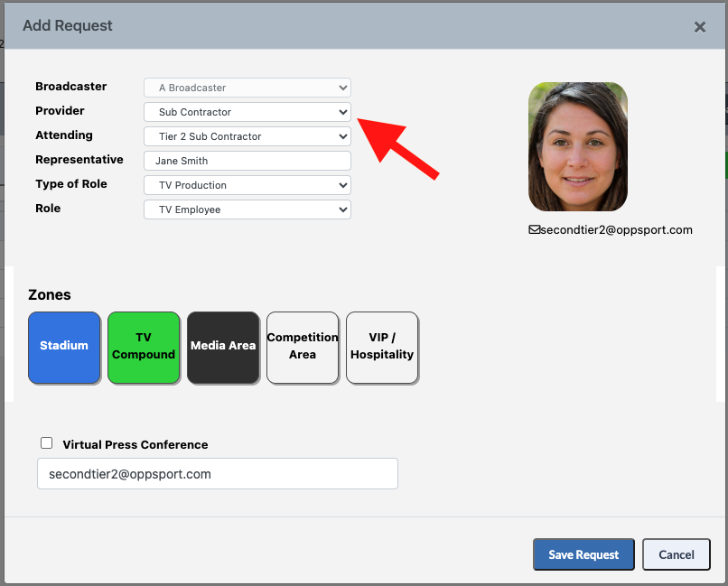Toggle the VIP / Hospitality zone
The width and height of the screenshot is (728, 586).
point(382,348)
